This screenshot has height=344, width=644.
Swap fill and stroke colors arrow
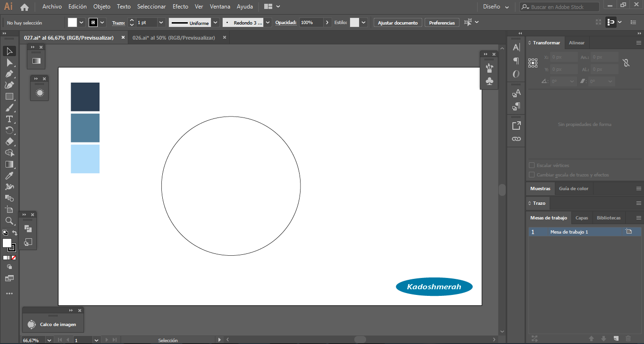tap(15, 233)
